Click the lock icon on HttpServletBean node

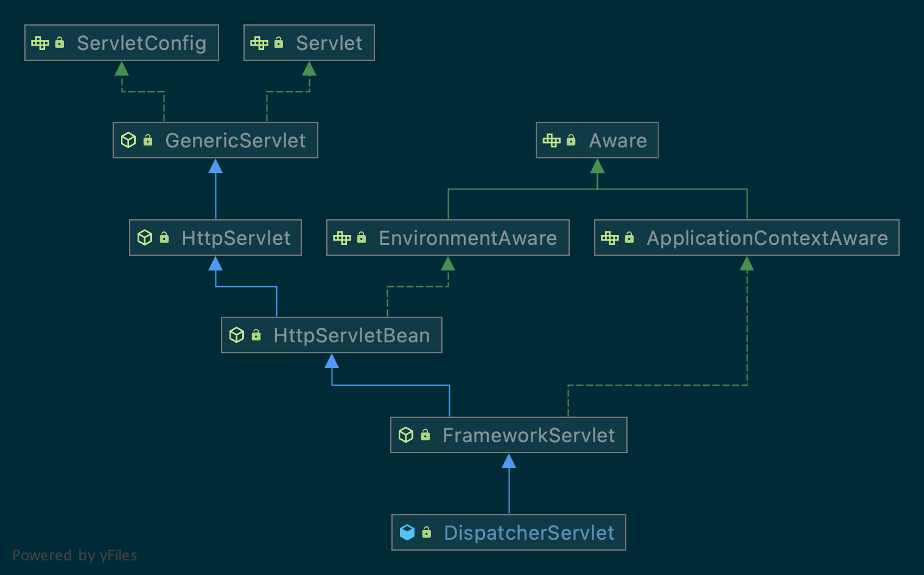[x=256, y=334]
